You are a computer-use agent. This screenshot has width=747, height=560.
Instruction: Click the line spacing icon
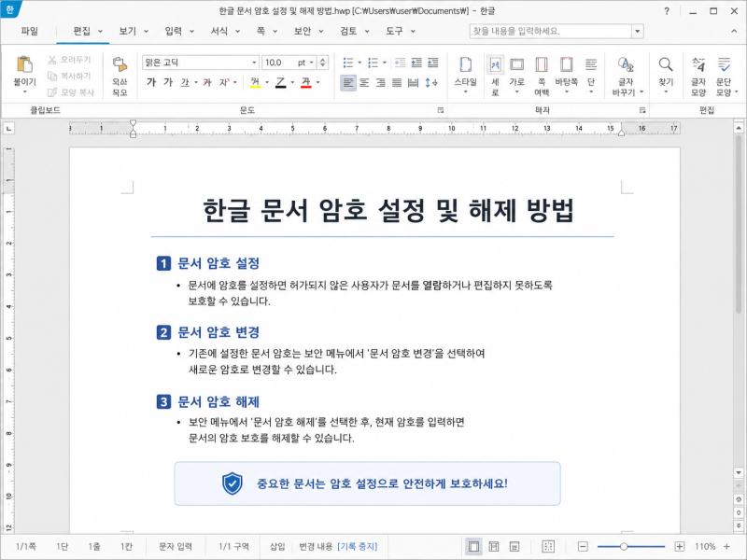tap(431, 83)
